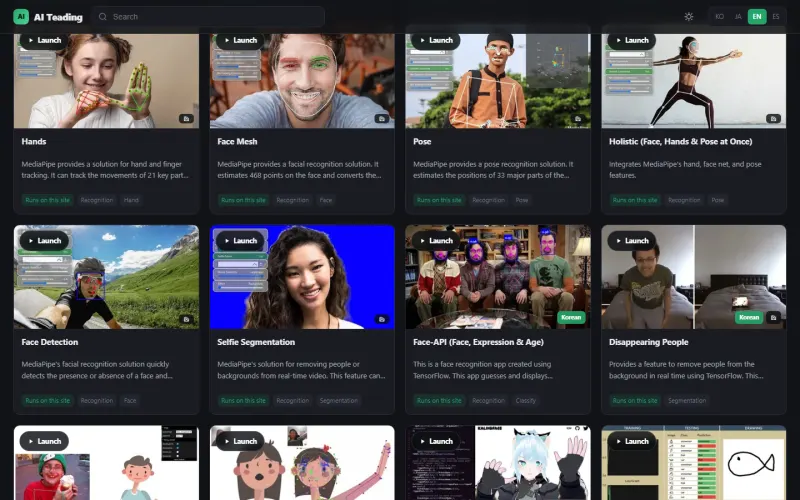Viewport: 800px width, 500px height.
Task: Select the EN language option
Action: [757, 16]
